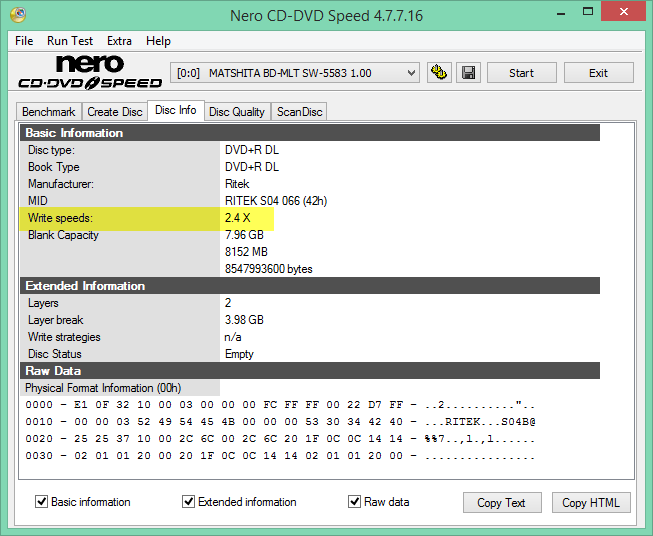Click the capacity value 7.96 GB
The height and width of the screenshot is (536, 653).
[x=244, y=235]
